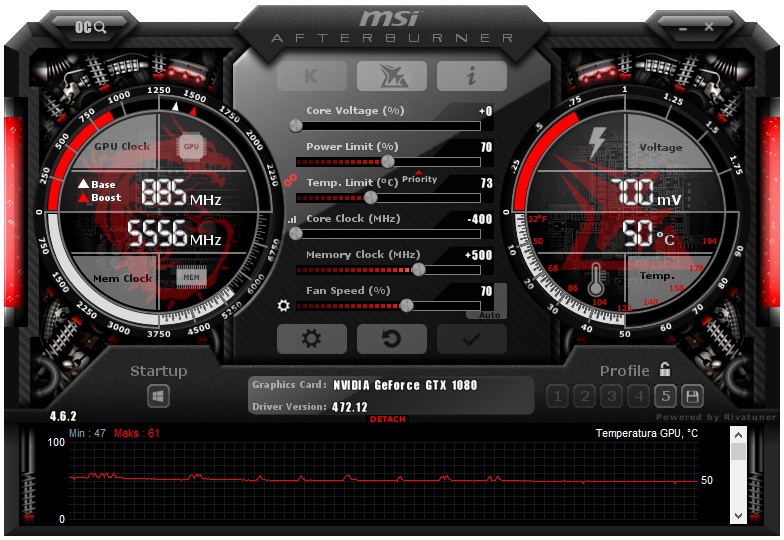Viewport: 784px width, 540px height.
Task: Open the OC Scanner search button
Action: pos(90,27)
